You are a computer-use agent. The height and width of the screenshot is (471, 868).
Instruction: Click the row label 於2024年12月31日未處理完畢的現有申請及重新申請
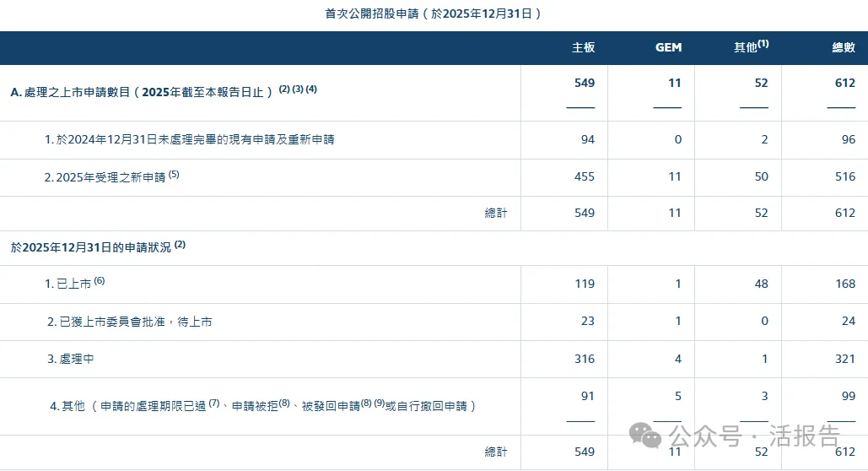coord(189,139)
